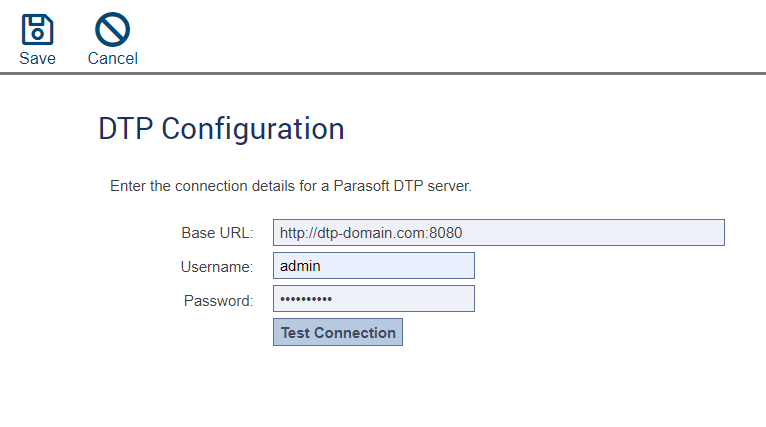Click the Cancel text label in toolbar
Screen dimensions: 766x427
click(x=113, y=59)
